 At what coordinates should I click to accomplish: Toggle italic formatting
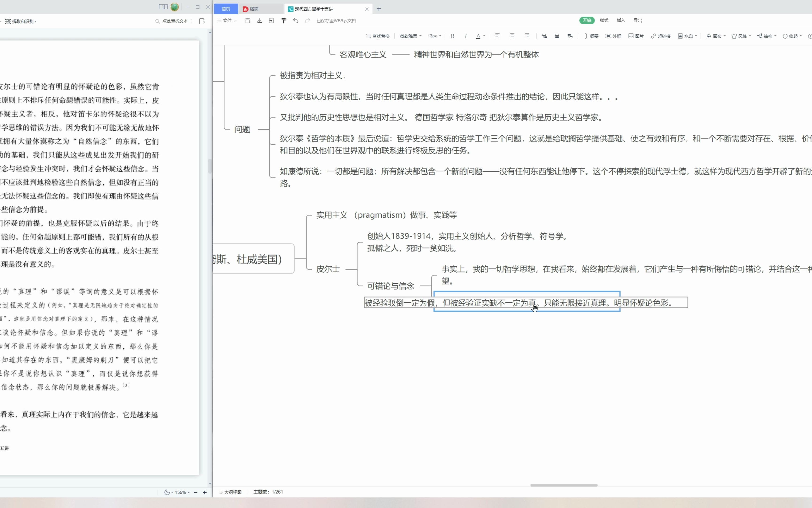click(x=465, y=36)
